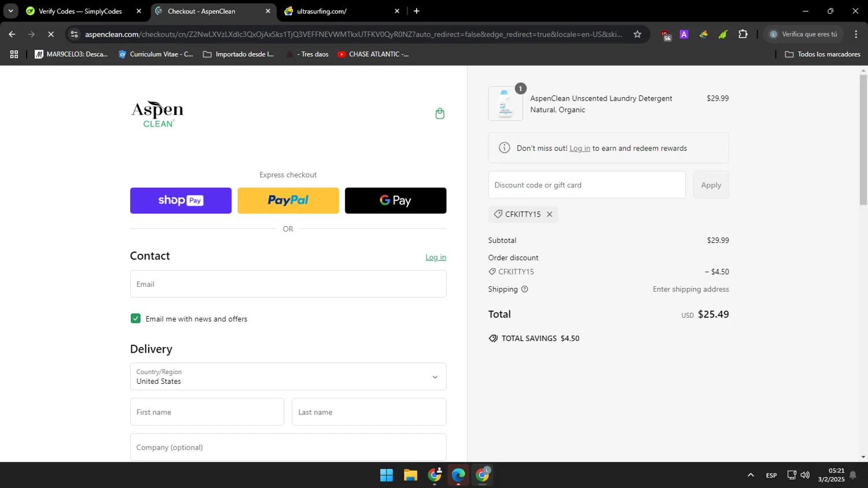Click the detergent product thumbnail
Viewport: 868px width, 488px height.
pos(505,103)
